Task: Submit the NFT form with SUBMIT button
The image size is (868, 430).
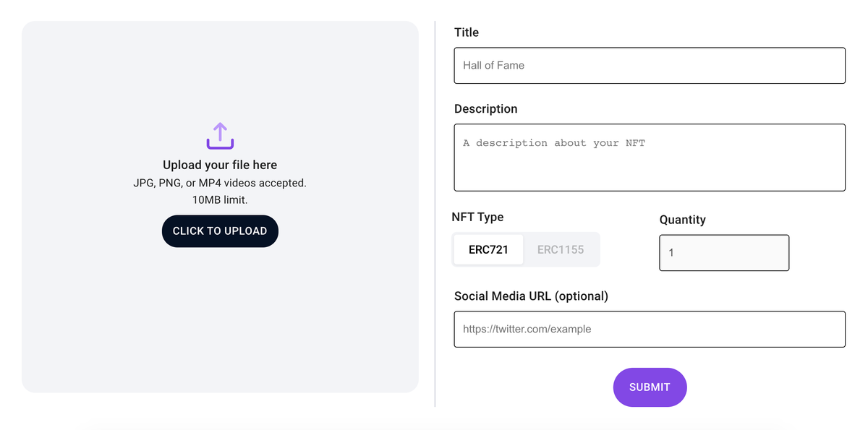Action: click(x=650, y=387)
